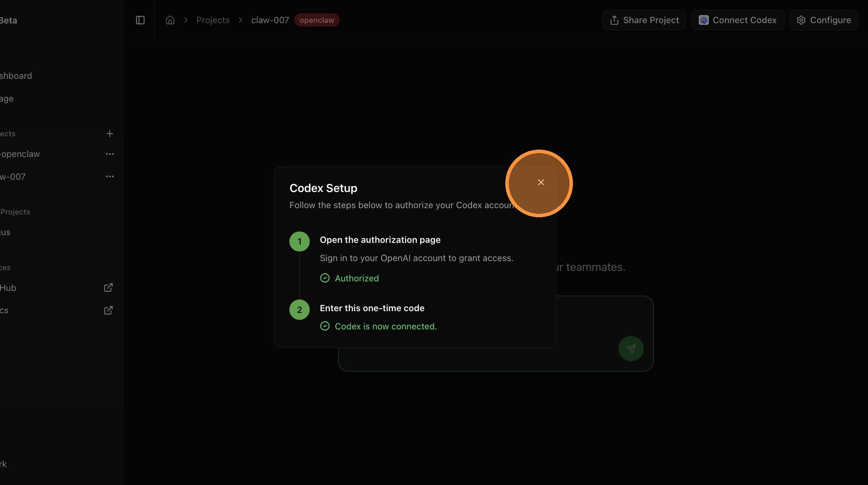Screen dimensions: 868x485
Task: Click "Enter this one-time code" heading
Action: point(372,308)
